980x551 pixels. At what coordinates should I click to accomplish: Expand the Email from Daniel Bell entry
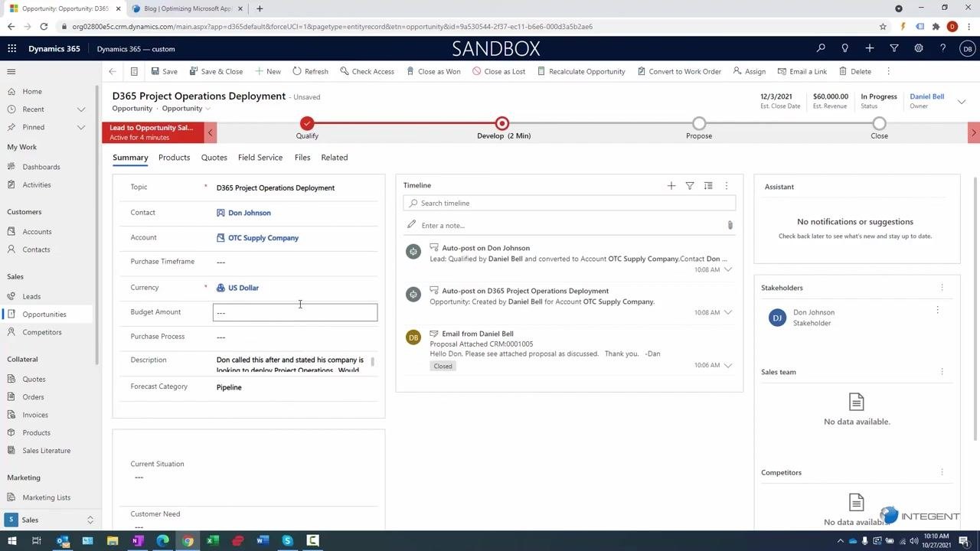pos(728,365)
